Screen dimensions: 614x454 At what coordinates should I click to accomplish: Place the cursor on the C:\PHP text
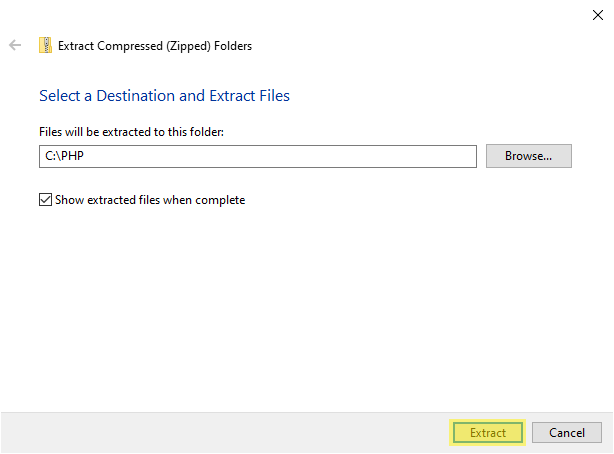[x=64, y=156]
